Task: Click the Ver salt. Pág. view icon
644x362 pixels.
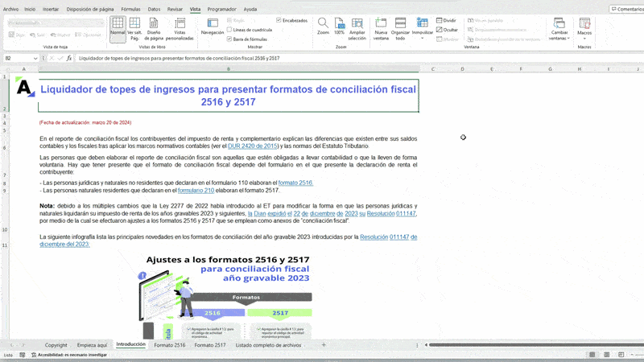Action: [x=134, y=29]
